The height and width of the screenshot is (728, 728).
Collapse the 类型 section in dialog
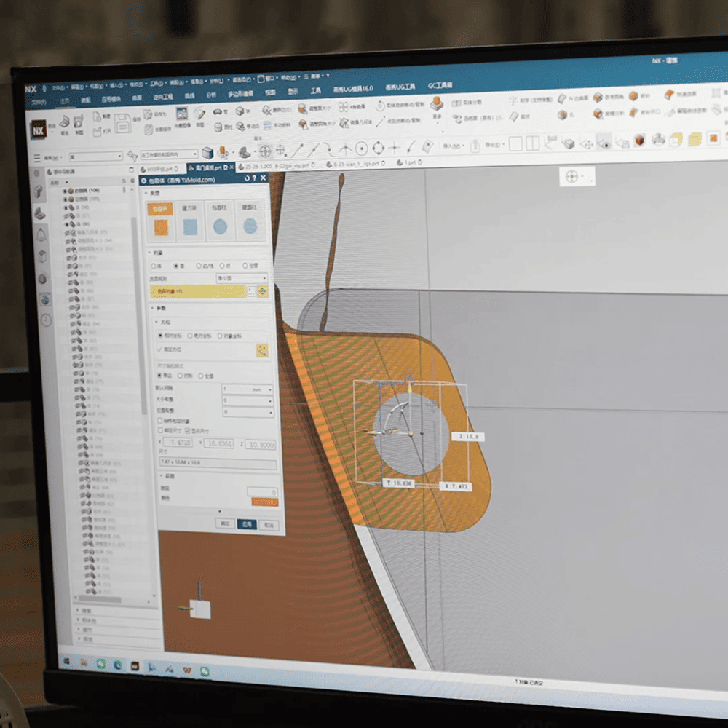[x=147, y=193]
